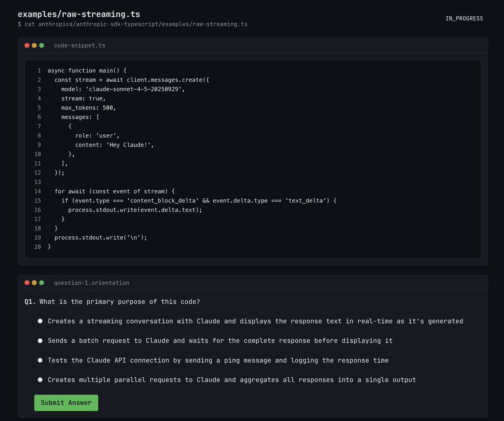
Task: Click the green dot in question-1.orientation header
Action: point(42,283)
